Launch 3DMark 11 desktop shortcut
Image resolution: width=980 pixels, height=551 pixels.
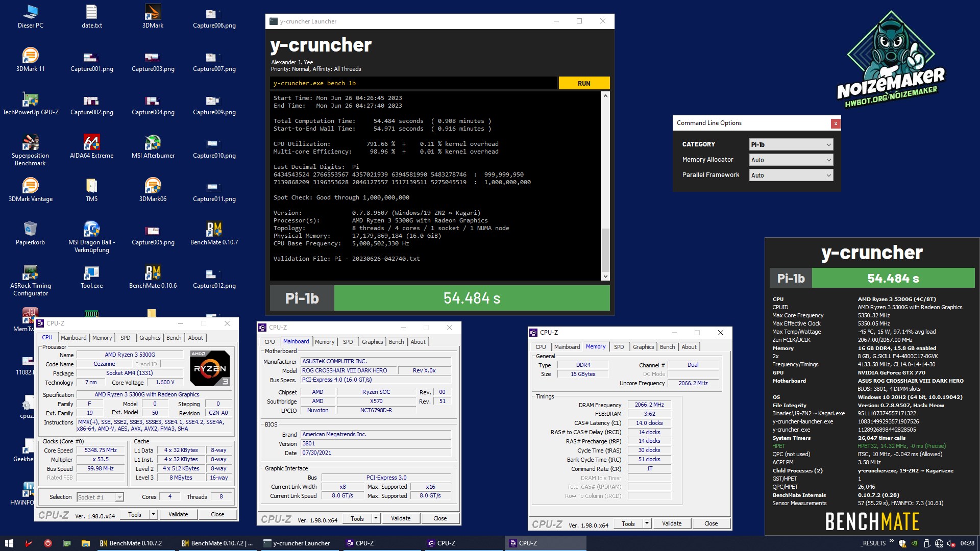(x=31, y=60)
